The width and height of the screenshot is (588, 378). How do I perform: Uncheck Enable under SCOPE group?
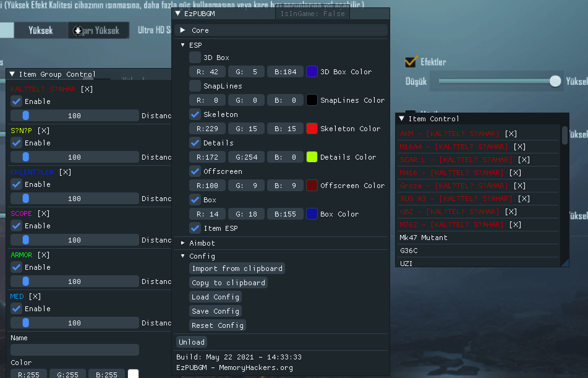point(16,226)
